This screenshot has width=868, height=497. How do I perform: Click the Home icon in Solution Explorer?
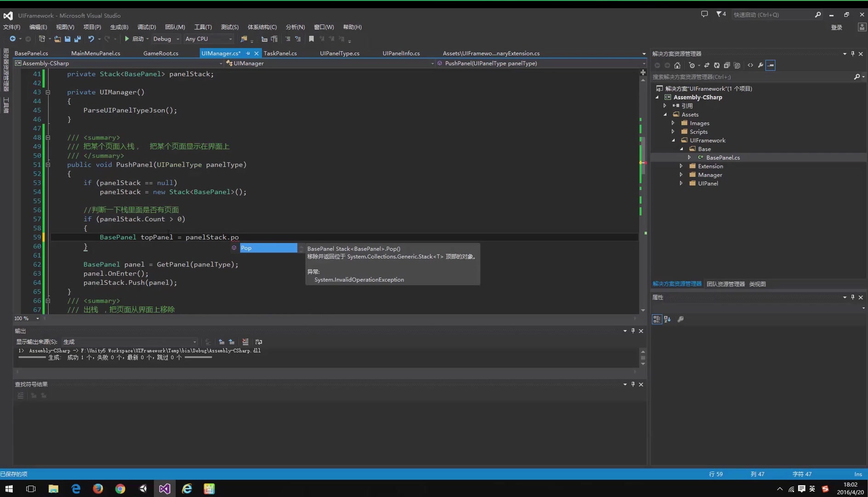point(677,65)
